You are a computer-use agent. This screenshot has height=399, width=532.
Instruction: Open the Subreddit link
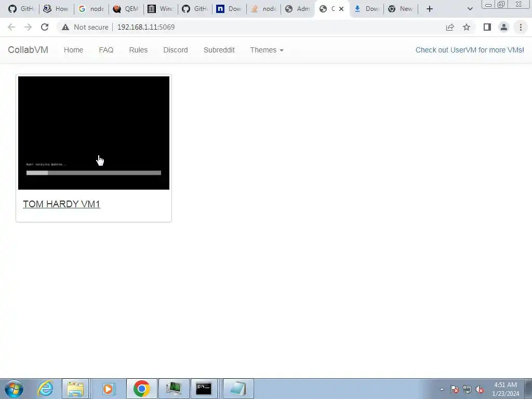219,50
